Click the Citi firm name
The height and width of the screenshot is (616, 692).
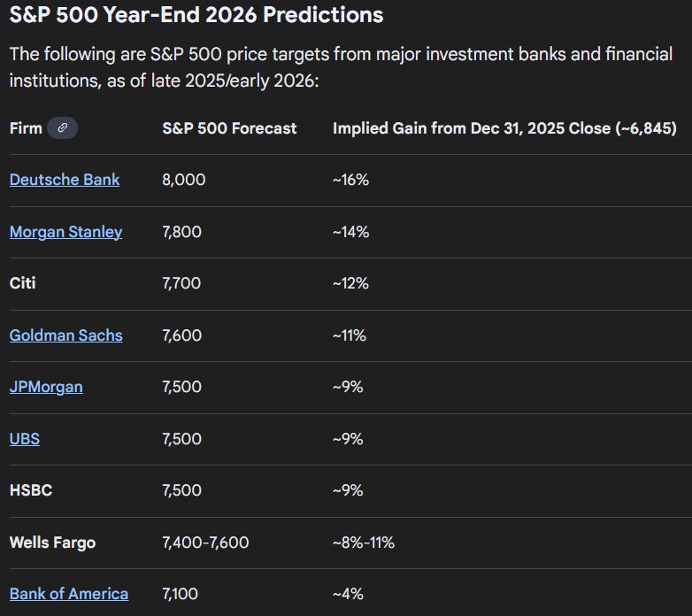click(22, 283)
